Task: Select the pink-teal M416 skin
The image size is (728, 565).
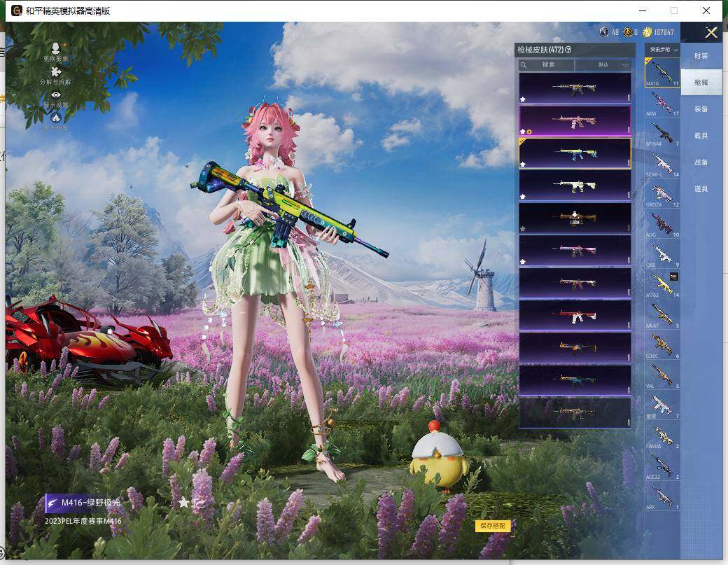Action: (575, 250)
